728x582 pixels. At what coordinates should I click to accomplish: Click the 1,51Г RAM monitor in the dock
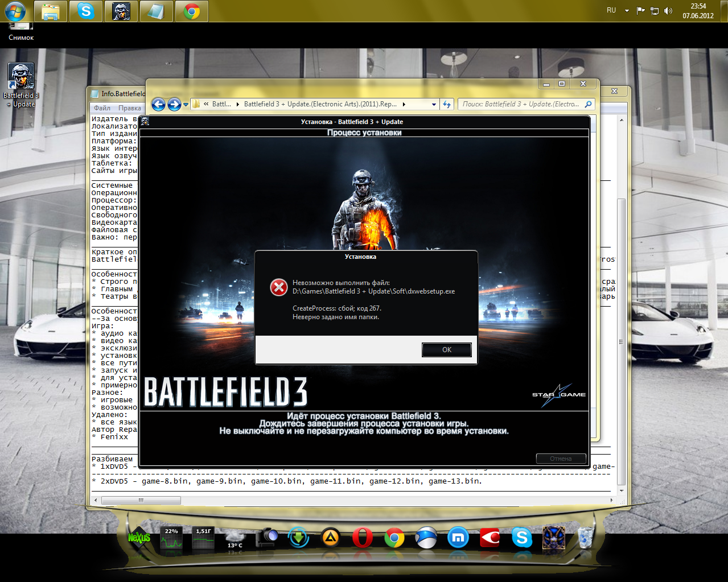203,539
